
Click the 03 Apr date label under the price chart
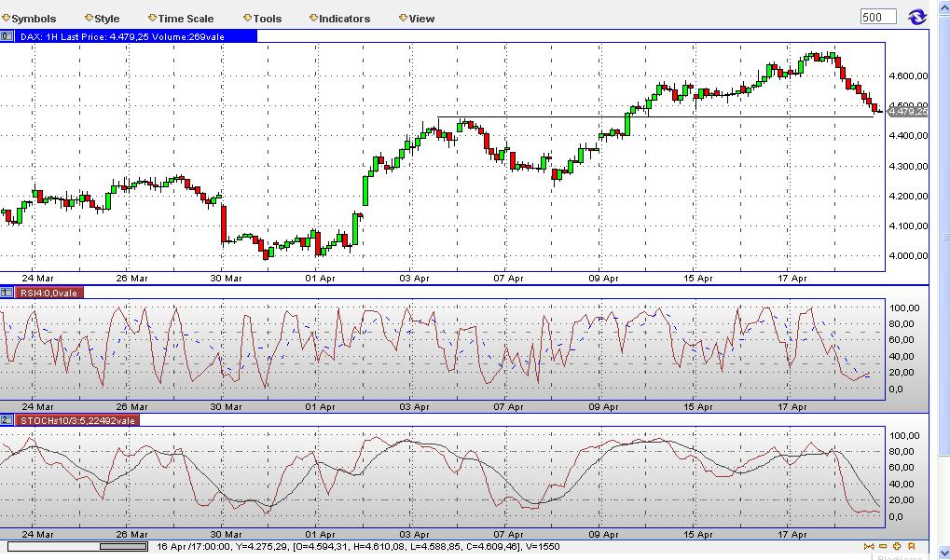tap(415, 278)
